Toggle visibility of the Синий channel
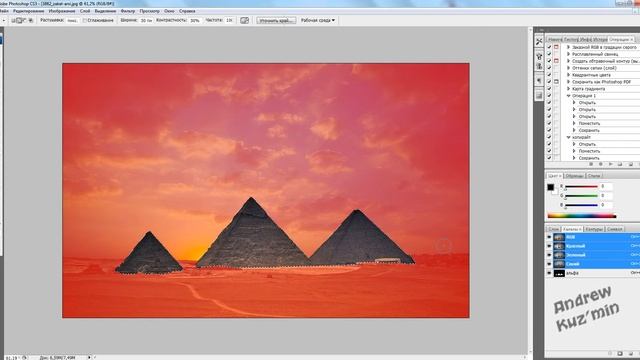Image resolution: width=640 pixels, height=360 pixels. click(549, 264)
